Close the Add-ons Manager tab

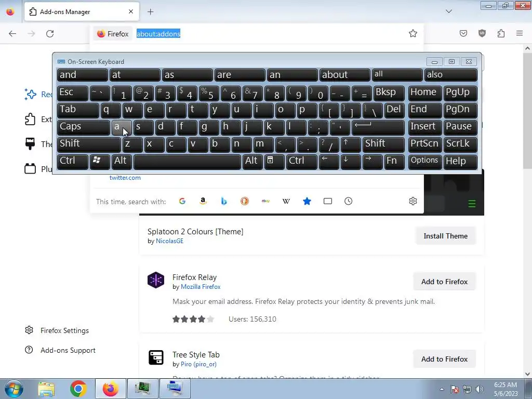[131, 11]
